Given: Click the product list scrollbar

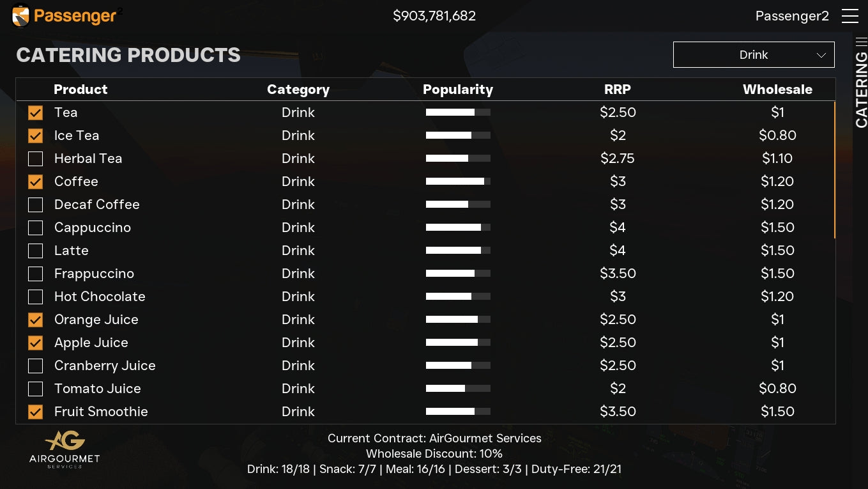Looking at the screenshot, I should click(834, 170).
